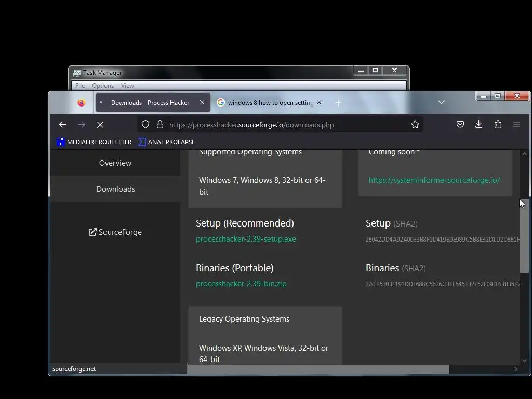Viewport: 532px width, 399px height.
Task: Switch to the windows 8 Google search tab
Action: pos(270,102)
